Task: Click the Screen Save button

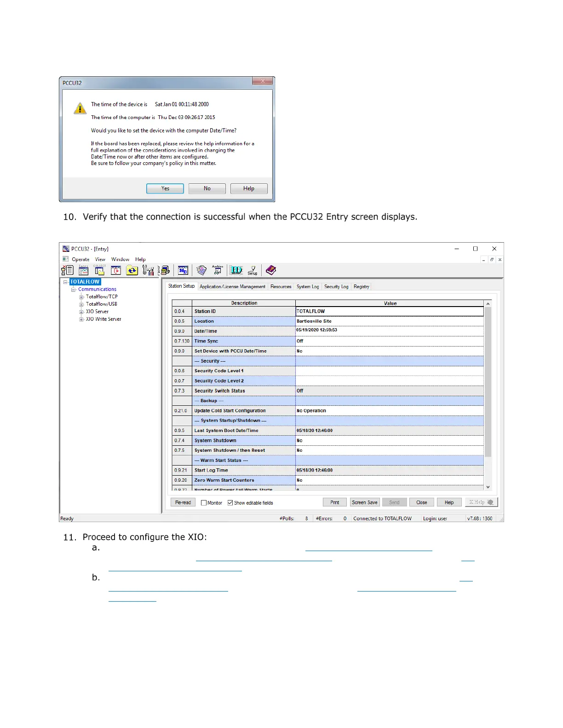Action: click(x=365, y=502)
